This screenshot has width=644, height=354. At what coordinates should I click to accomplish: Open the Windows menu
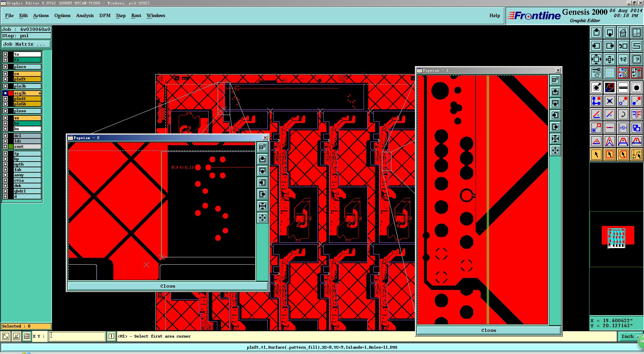[x=156, y=15]
